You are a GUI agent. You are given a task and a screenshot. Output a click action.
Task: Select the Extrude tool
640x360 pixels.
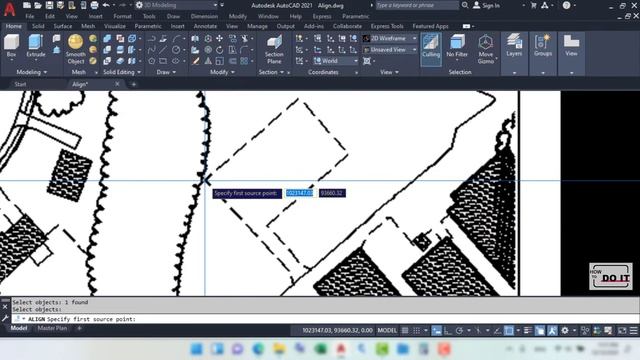[x=36, y=46]
